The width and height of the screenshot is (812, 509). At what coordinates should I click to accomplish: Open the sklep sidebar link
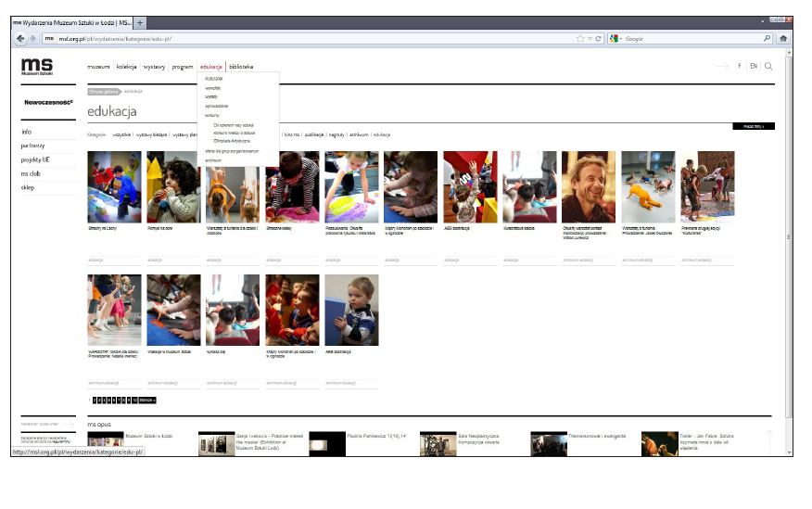(x=28, y=188)
